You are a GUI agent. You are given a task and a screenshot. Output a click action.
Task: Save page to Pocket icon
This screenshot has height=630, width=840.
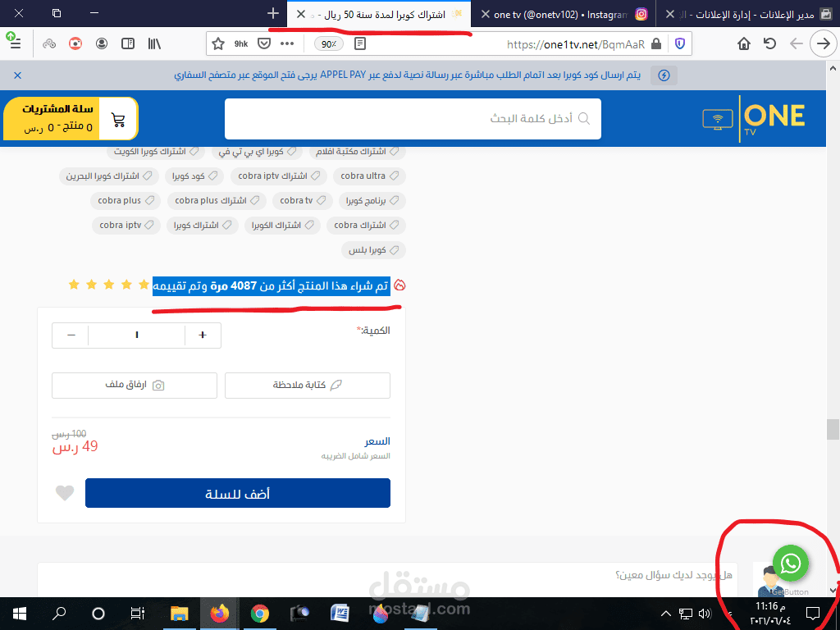click(x=264, y=44)
